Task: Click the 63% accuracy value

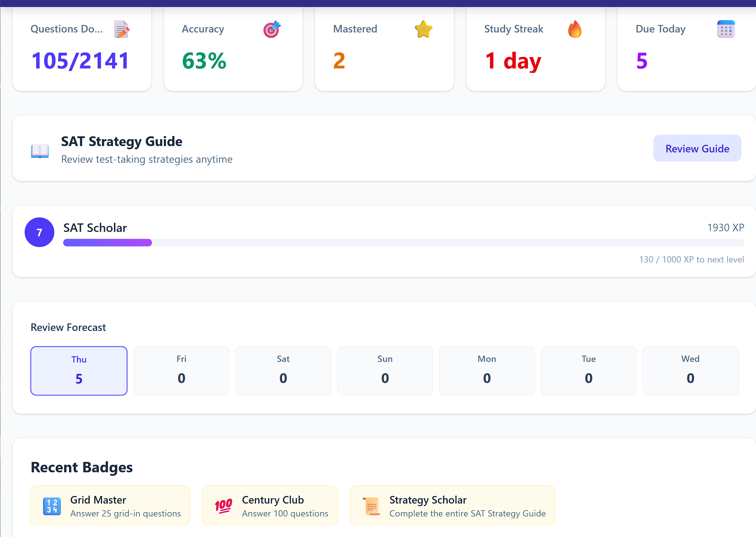Action: 204,61
